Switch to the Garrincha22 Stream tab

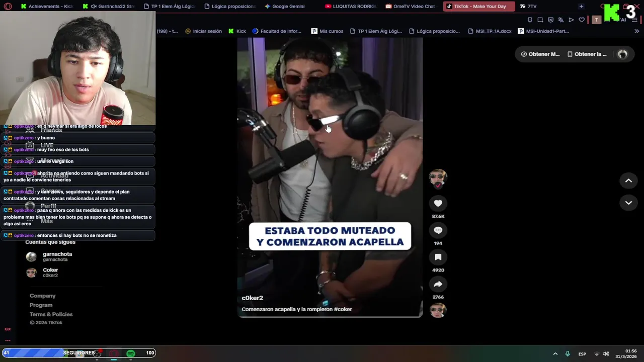click(109, 7)
